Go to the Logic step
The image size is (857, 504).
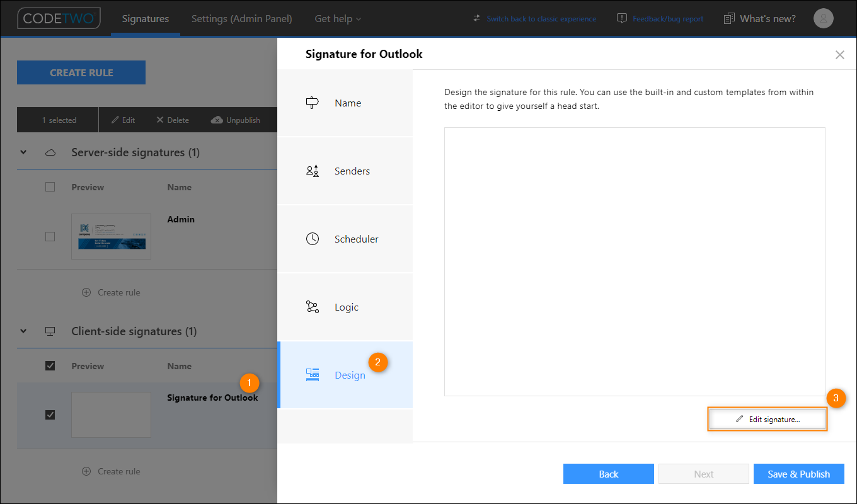point(345,307)
